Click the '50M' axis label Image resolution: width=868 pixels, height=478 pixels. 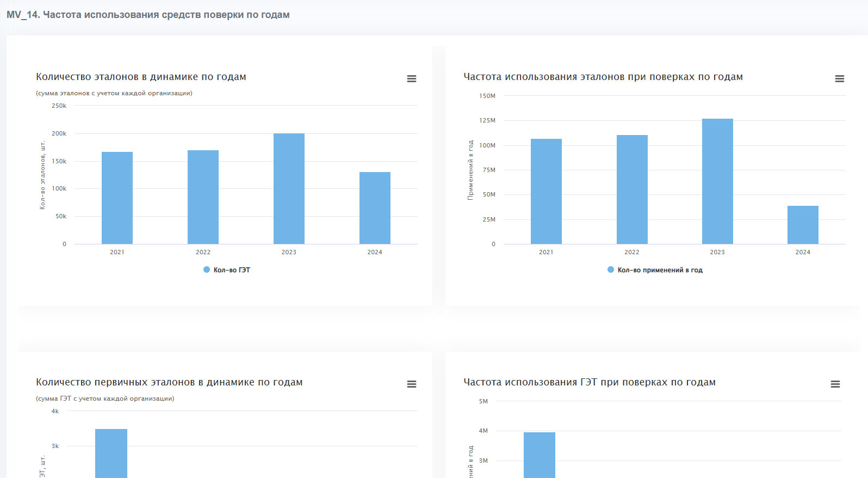(x=489, y=194)
